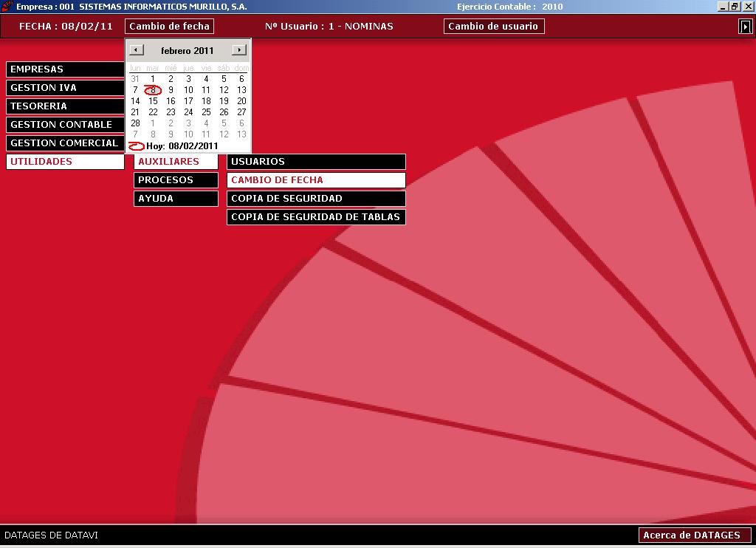756x548 pixels.
Task: Click the app logo icon in title bar
Action: point(7,6)
